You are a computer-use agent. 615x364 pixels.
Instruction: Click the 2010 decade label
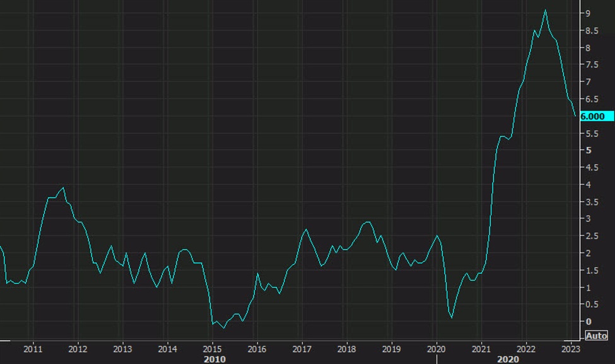(x=214, y=360)
